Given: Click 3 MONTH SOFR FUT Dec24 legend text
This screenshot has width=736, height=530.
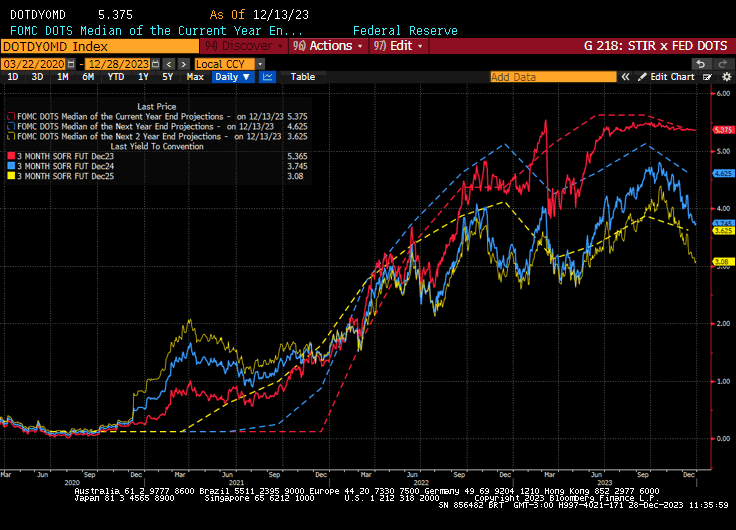Looking at the screenshot, I should pyautogui.click(x=66, y=166).
